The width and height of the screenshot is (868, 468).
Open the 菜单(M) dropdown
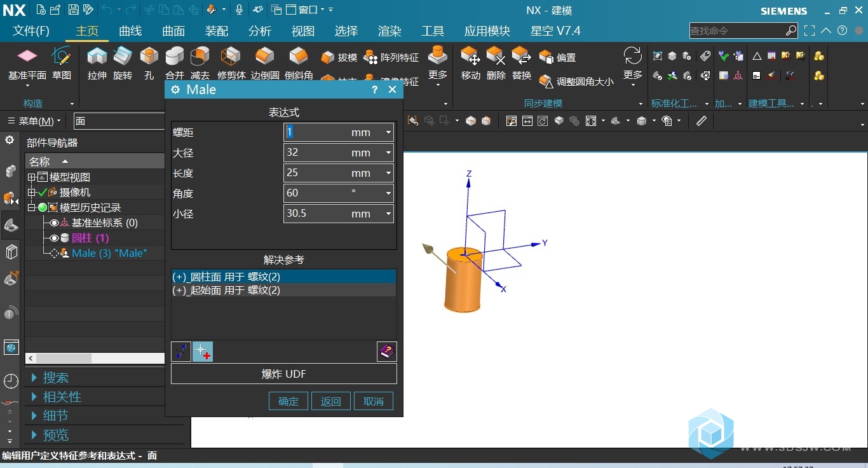(34, 121)
